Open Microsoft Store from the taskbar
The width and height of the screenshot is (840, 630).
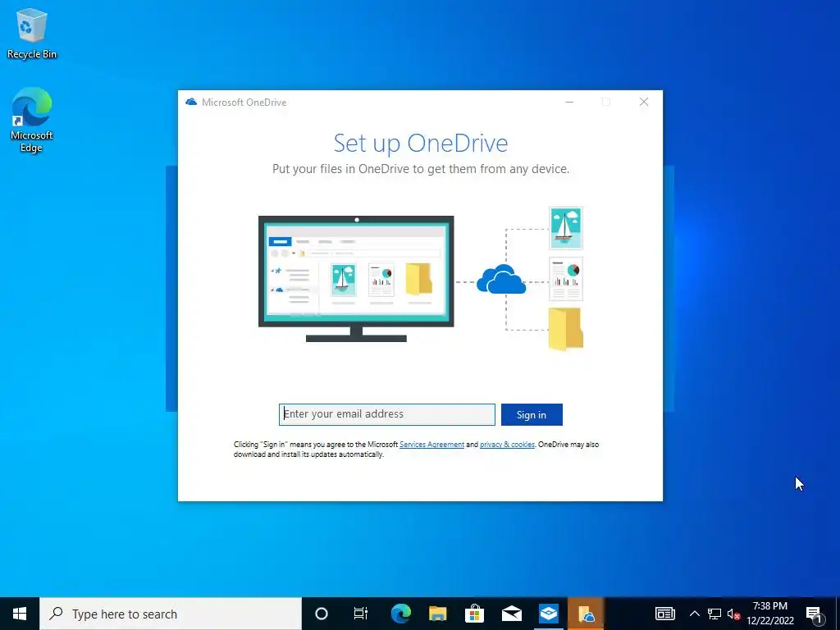coord(475,614)
